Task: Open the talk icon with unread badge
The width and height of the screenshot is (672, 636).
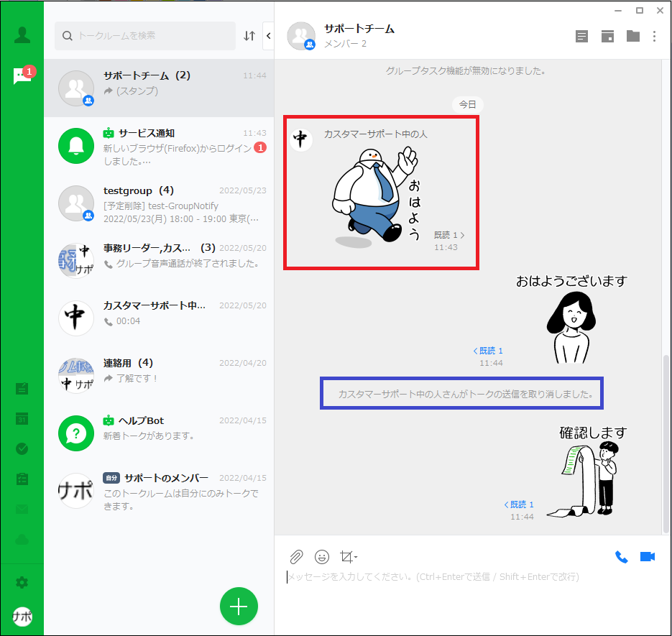Action: (x=22, y=76)
